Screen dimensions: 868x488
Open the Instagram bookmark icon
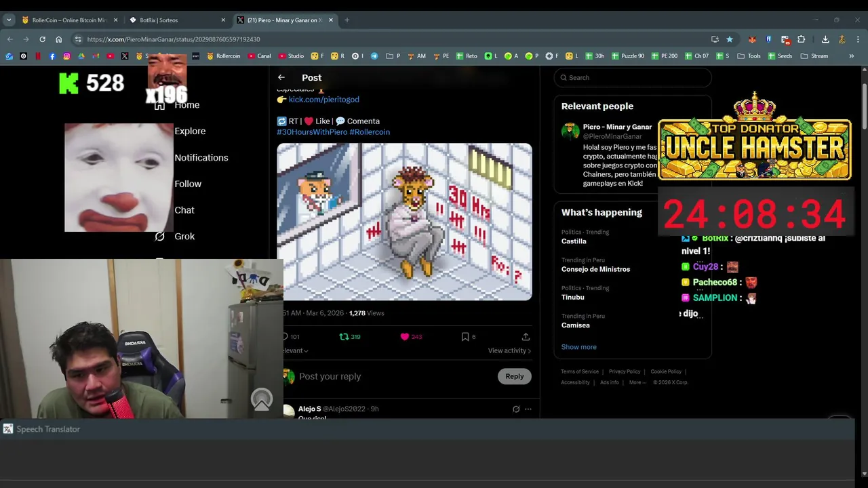(x=66, y=56)
